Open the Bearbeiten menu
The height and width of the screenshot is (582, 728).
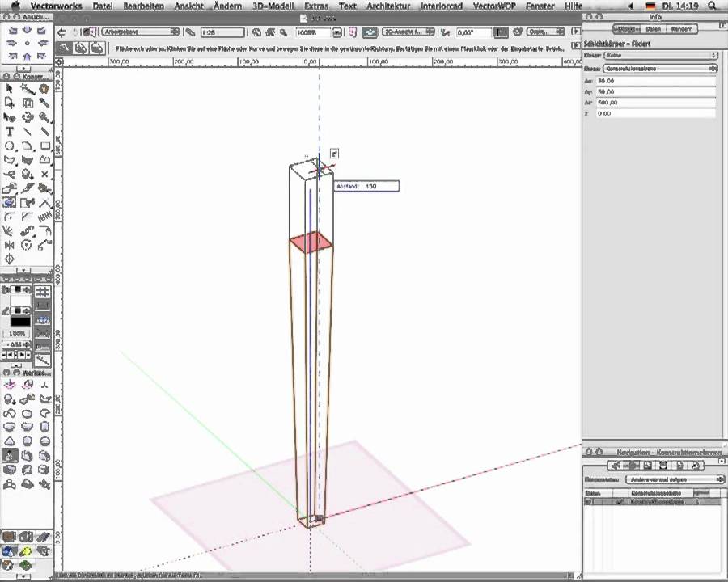tap(143, 6)
